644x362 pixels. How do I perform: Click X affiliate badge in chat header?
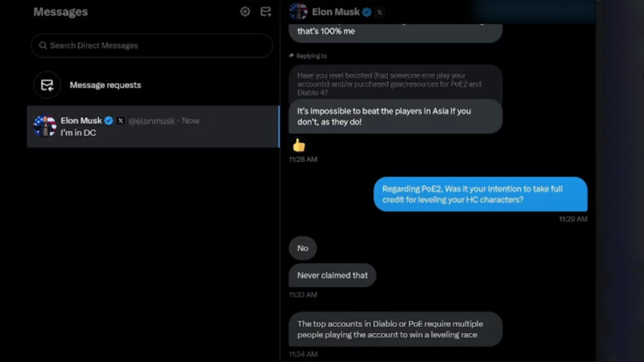tap(379, 11)
